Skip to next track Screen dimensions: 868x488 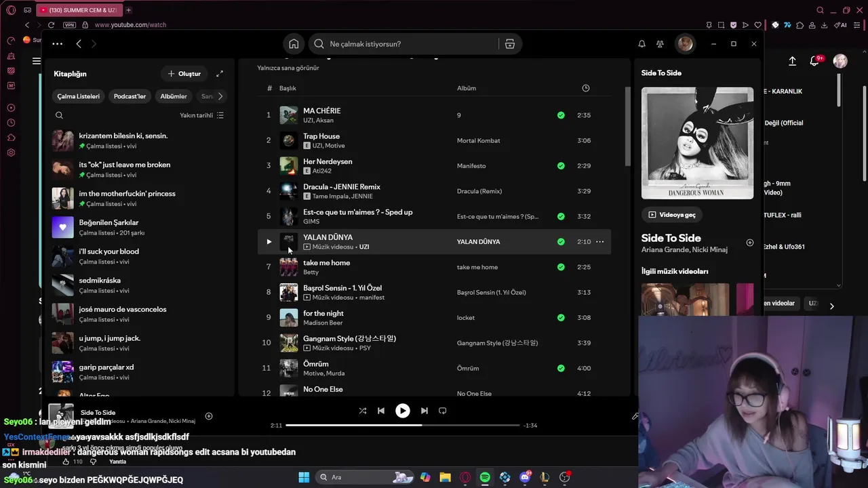pos(425,411)
